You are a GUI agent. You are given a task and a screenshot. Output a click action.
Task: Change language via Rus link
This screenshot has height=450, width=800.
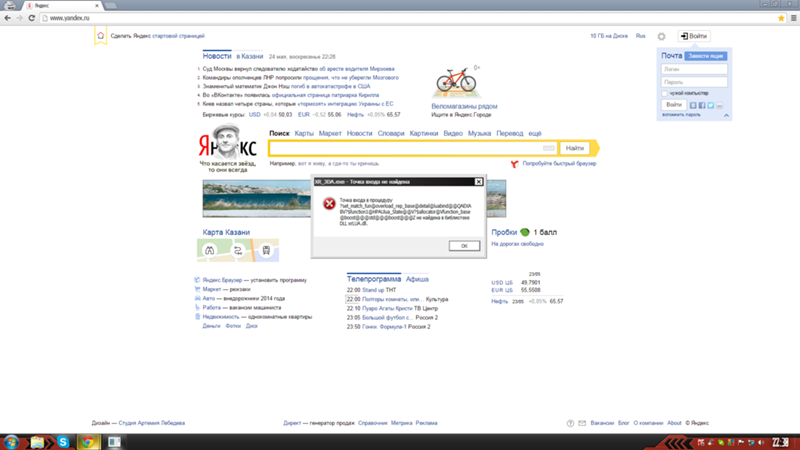point(640,36)
